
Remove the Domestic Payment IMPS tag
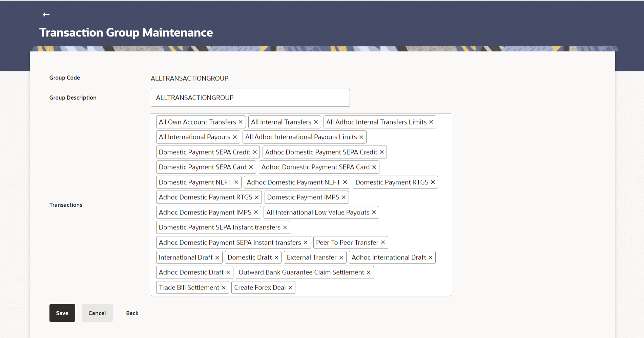[344, 197]
